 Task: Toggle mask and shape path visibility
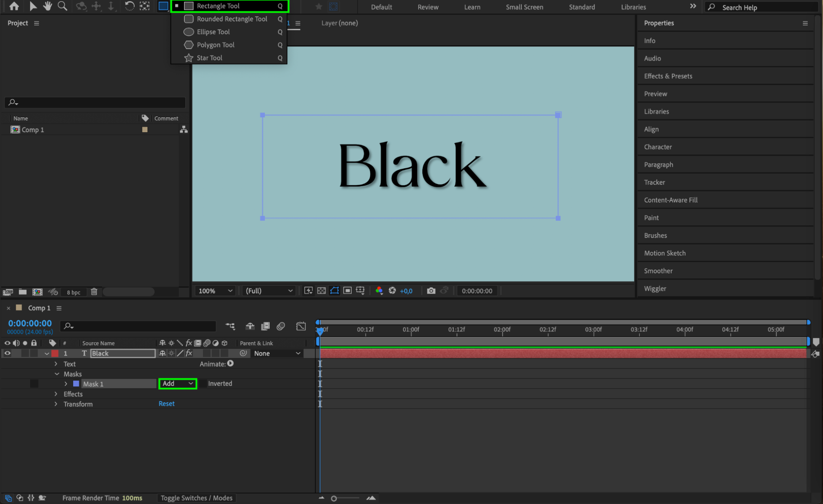click(x=334, y=291)
